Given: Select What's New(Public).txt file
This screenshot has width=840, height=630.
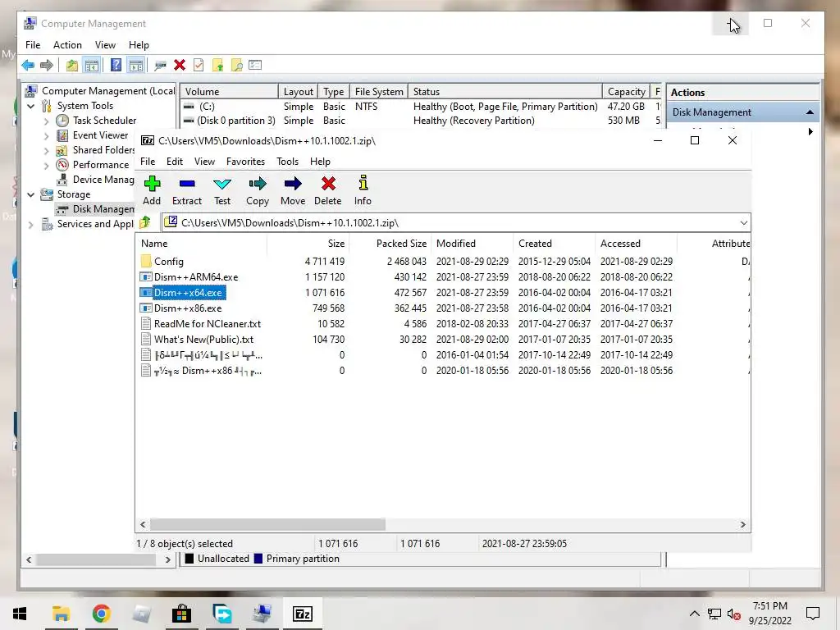Looking at the screenshot, I should pyautogui.click(x=442, y=339).
